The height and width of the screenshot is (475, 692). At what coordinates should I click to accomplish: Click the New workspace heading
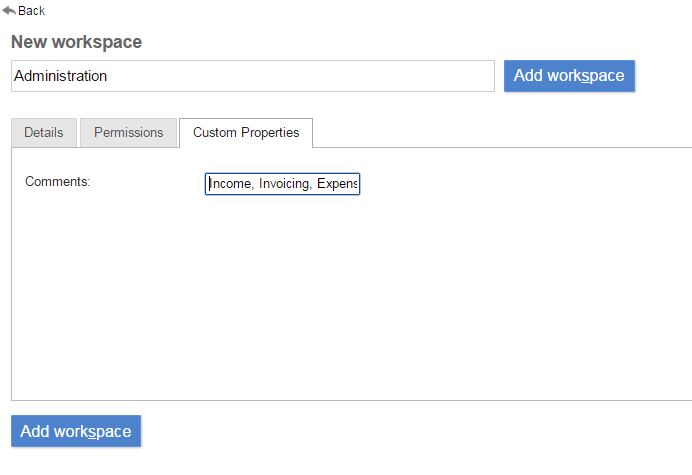pos(76,42)
